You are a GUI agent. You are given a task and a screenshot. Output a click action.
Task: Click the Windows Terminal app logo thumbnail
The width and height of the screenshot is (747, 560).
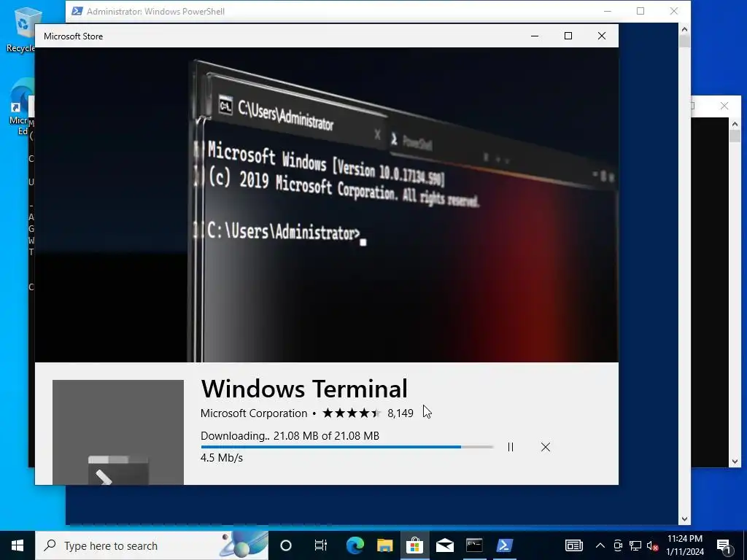[118, 432]
